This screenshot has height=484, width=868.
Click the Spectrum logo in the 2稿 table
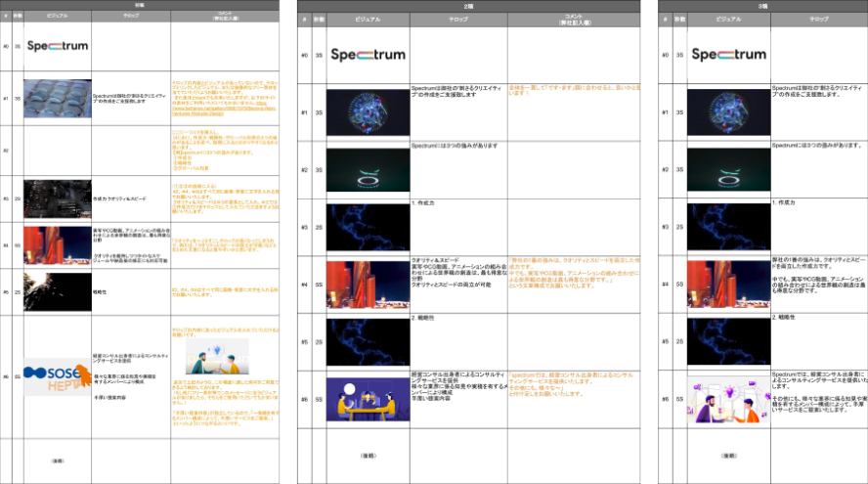tap(369, 55)
